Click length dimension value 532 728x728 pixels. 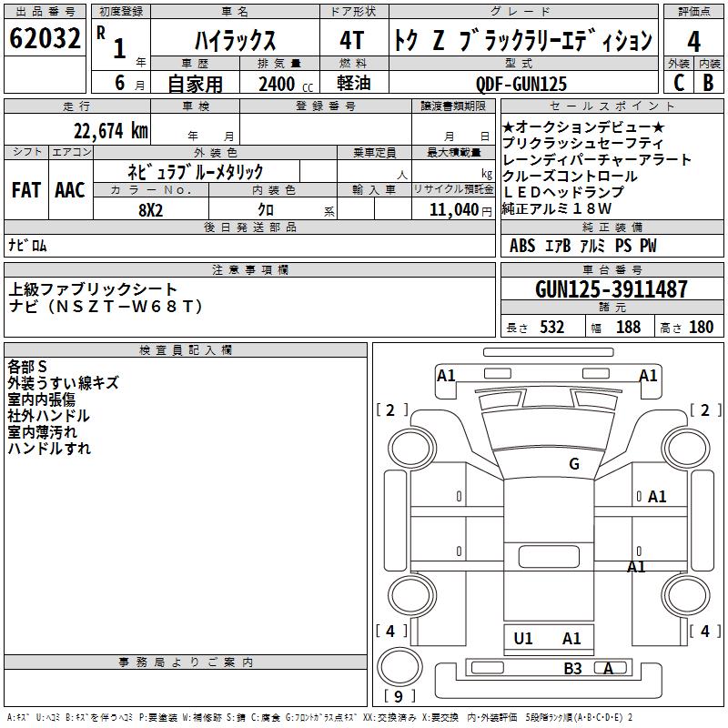pyautogui.click(x=552, y=328)
